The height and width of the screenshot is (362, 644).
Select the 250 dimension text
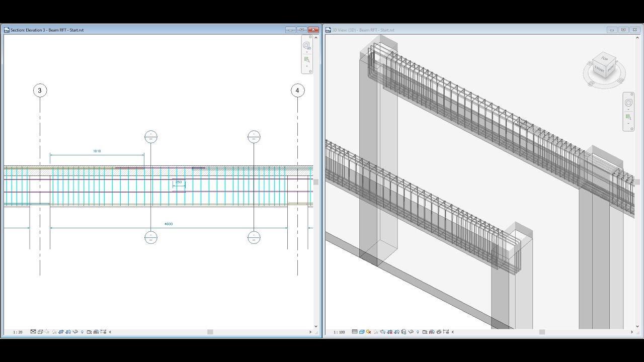pos(179,182)
